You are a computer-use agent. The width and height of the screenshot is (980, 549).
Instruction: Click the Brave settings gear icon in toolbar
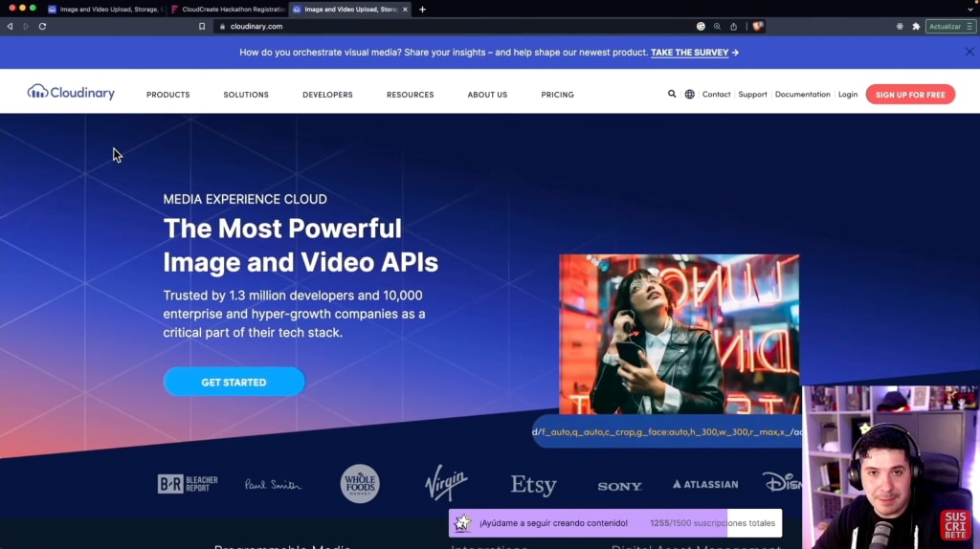(x=900, y=26)
